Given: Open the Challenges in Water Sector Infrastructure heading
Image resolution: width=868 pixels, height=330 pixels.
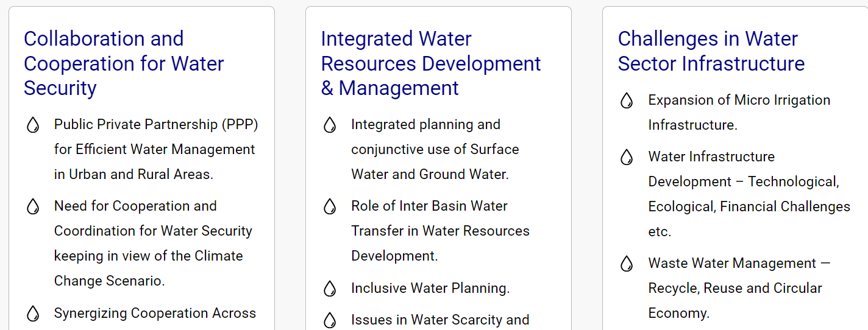Looking at the screenshot, I should pyautogui.click(x=711, y=51).
